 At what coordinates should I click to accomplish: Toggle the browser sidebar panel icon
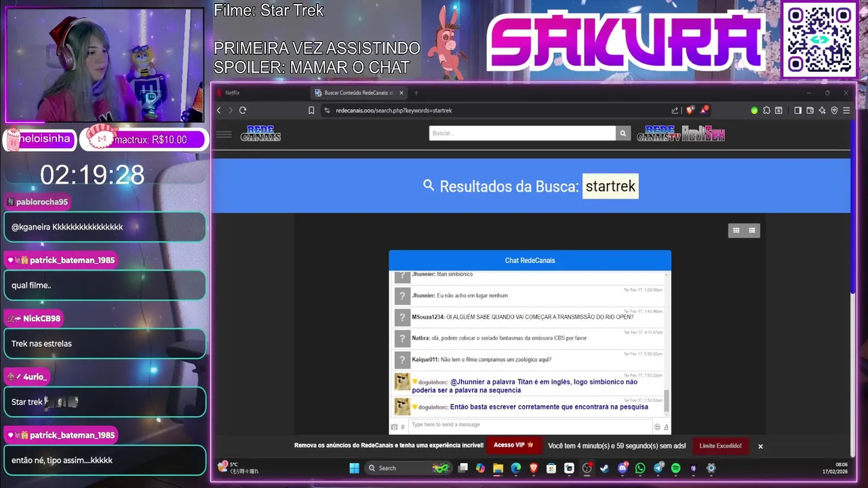pyautogui.click(x=797, y=110)
